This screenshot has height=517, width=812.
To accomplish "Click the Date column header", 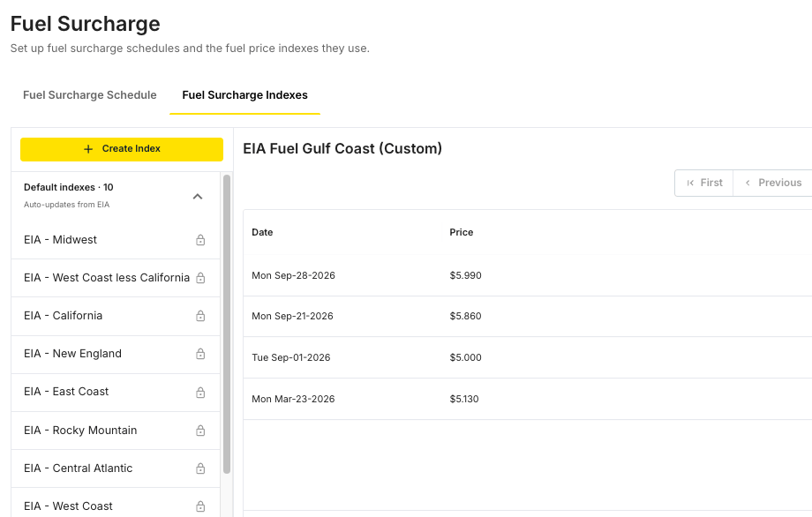I will pos(262,232).
